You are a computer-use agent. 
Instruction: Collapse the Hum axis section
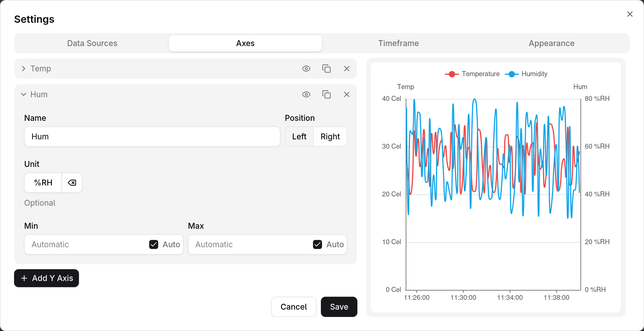[x=24, y=94]
